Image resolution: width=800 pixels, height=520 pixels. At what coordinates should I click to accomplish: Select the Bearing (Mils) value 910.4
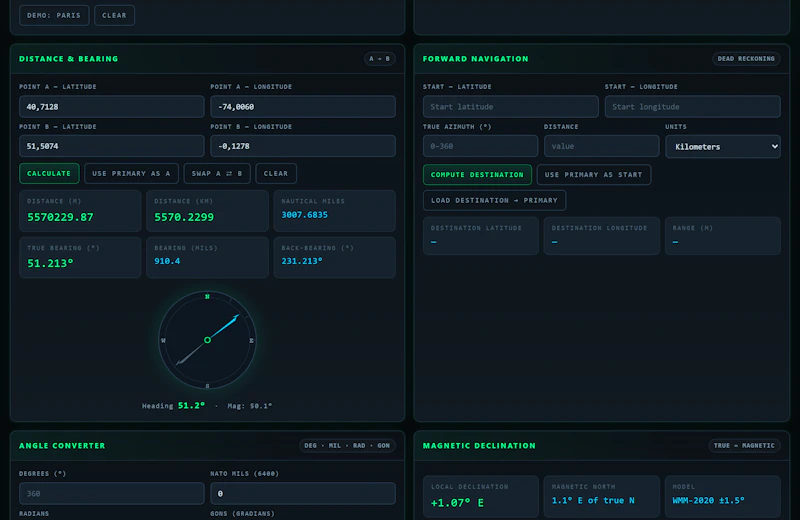[167, 261]
